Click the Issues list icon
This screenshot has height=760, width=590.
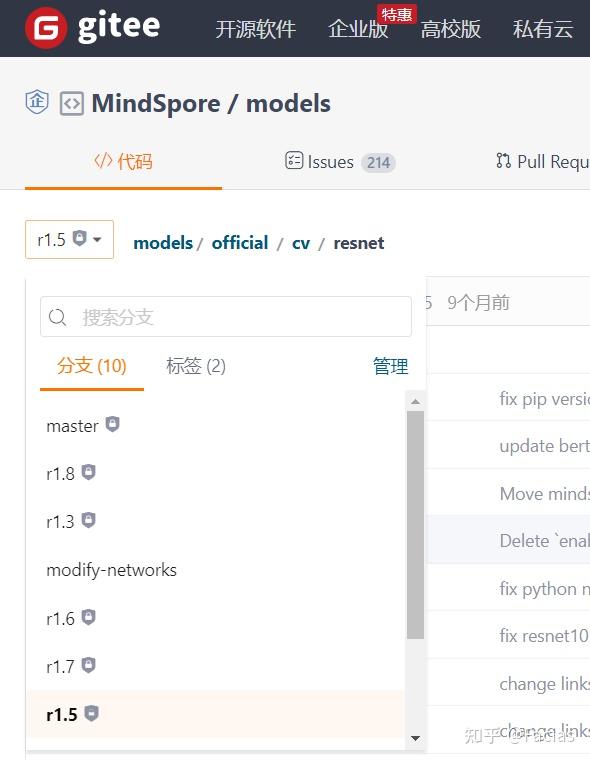pyautogui.click(x=294, y=160)
